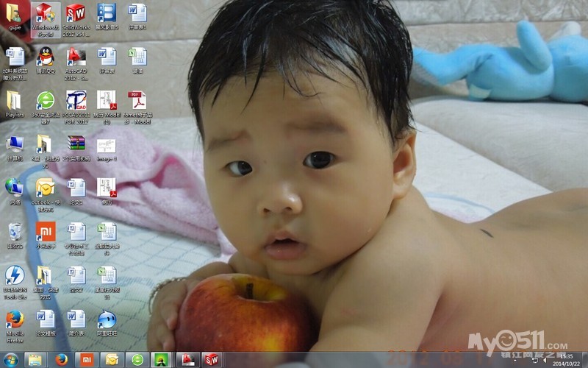Open Windows Explorer from the taskbar

pos(35,360)
